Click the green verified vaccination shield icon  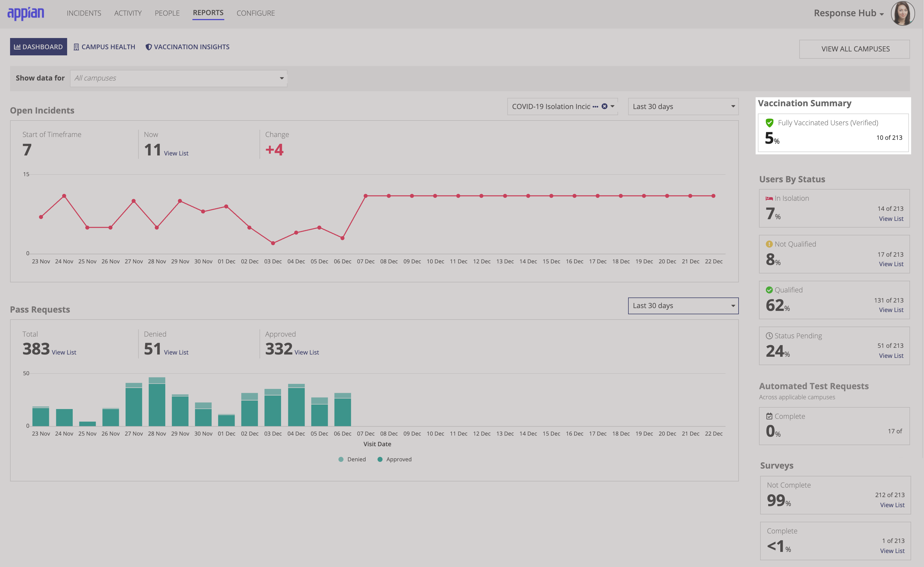click(770, 123)
